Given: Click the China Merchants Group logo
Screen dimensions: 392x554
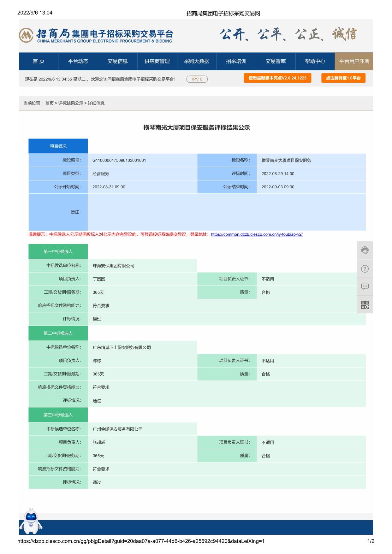Looking at the screenshot, I should pos(96,35).
